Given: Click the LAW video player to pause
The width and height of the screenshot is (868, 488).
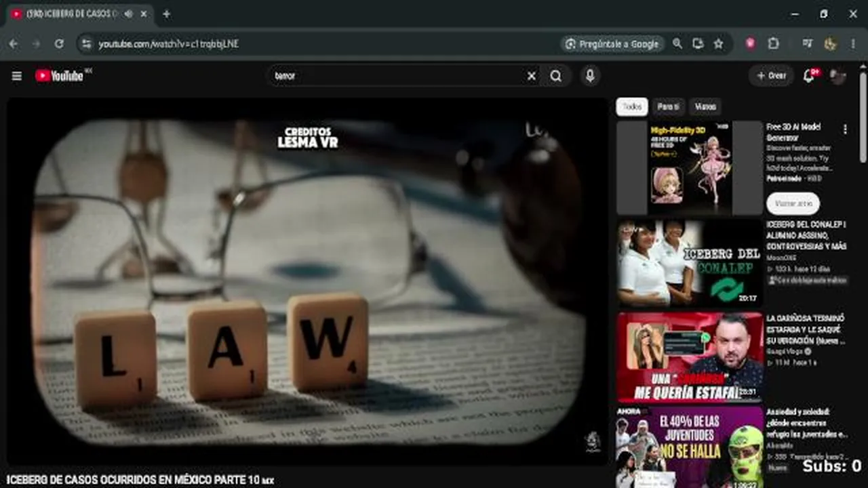Looking at the screenshot, I should [307, 281].
